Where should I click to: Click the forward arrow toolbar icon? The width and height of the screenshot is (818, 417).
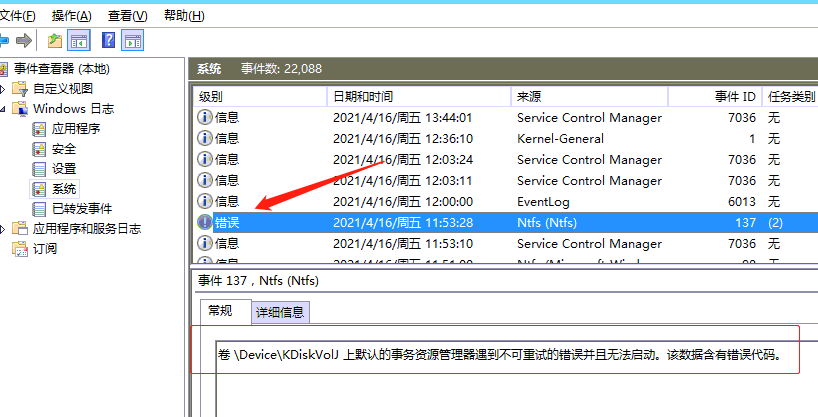point(25,41)
